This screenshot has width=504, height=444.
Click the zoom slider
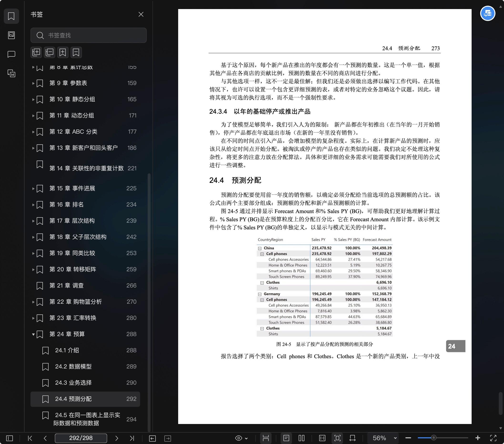443,438
